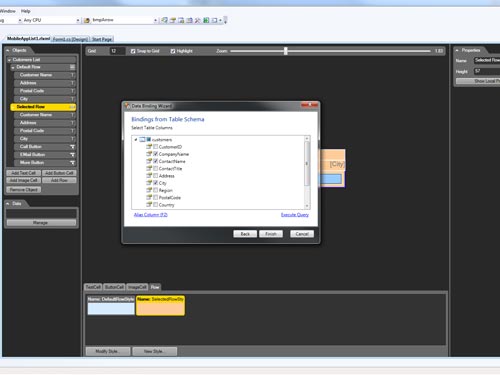Click the column icon beside CompanyName
500x375 pixels.
[x=149, y=154]
